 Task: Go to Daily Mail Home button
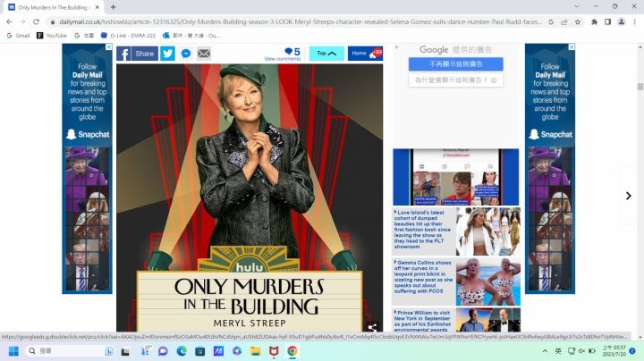click(x=365, y=54)
